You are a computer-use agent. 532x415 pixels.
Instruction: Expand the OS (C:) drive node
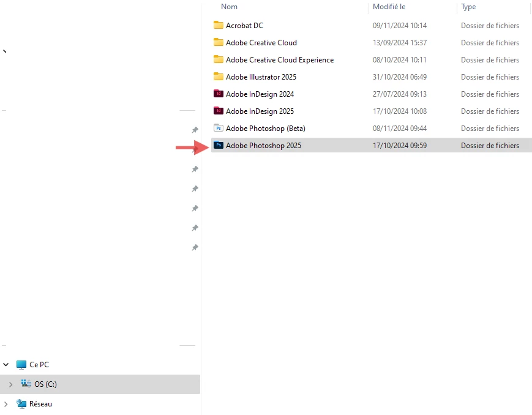[x=10, y=384]
